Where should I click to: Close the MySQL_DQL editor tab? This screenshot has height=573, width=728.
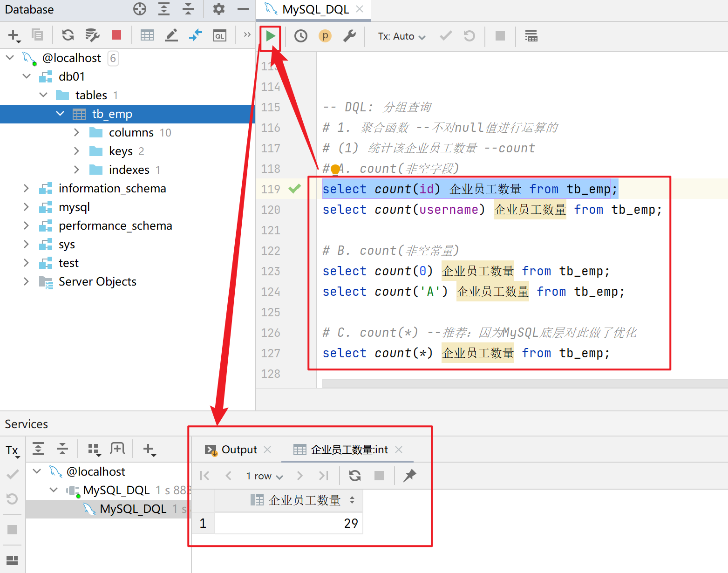coord(360,9)
